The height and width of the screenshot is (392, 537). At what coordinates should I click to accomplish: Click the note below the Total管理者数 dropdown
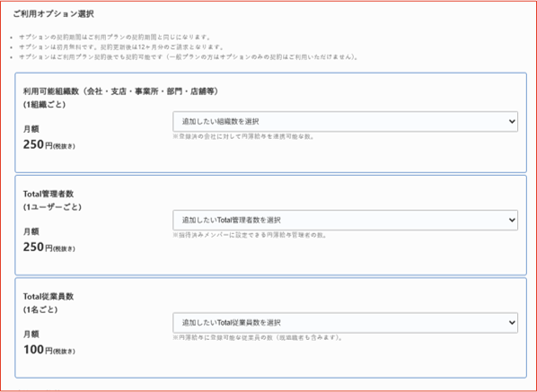pos(250,235)
